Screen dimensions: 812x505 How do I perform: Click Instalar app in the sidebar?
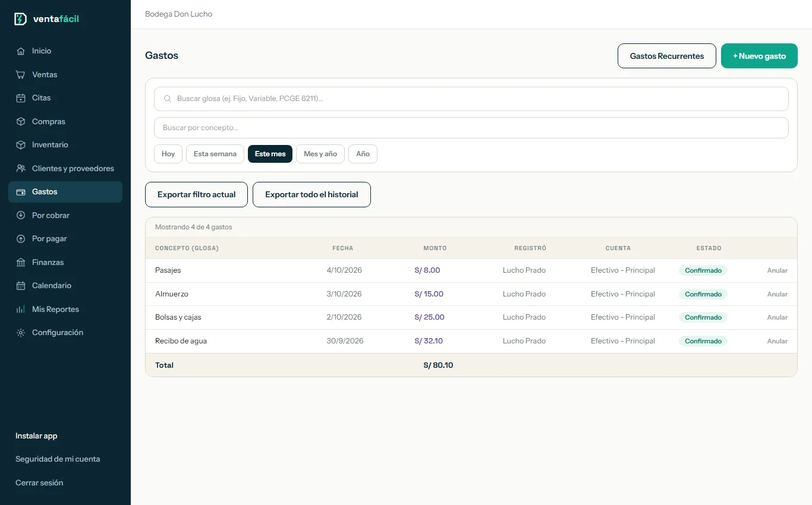36,436
